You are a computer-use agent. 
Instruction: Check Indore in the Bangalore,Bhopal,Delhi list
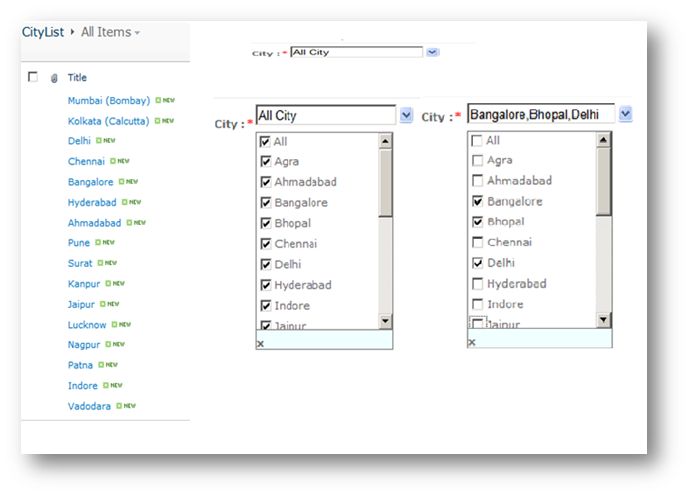click(477, 304)
